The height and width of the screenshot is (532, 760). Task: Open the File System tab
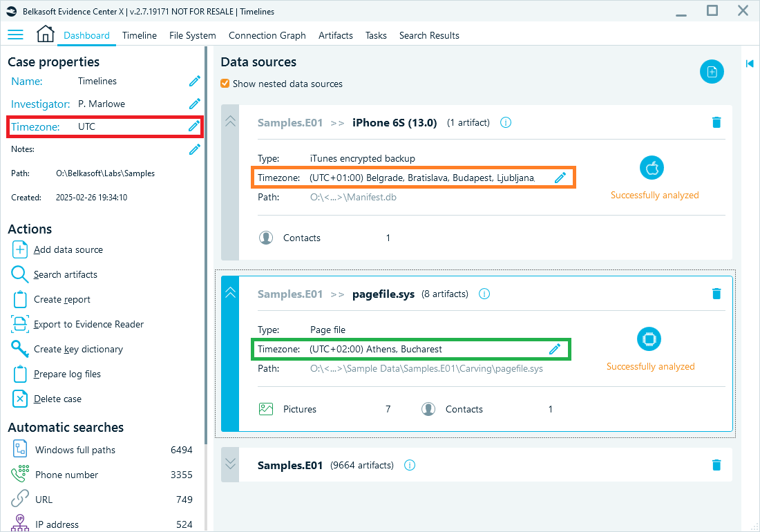point(193,35)
